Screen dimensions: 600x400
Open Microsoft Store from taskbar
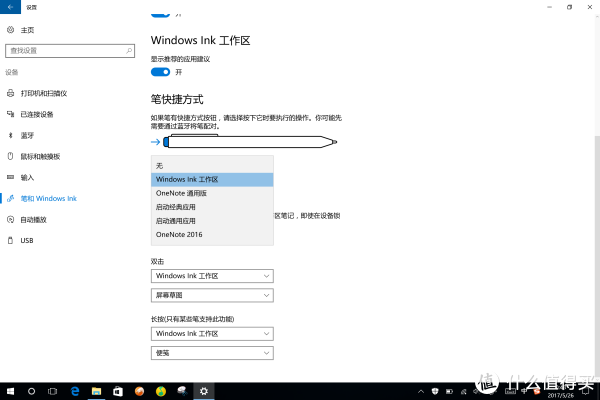(x=118, y=391)
